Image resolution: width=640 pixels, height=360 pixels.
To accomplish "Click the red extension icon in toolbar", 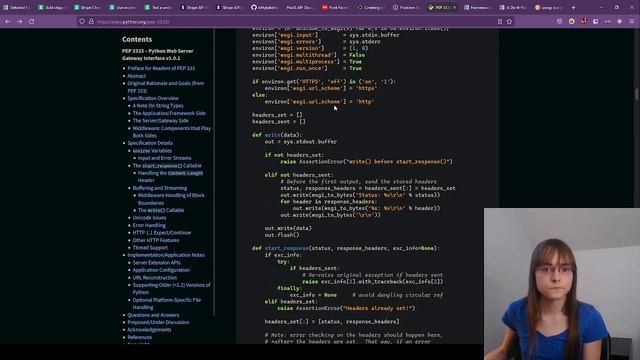I will coord(584,21).
